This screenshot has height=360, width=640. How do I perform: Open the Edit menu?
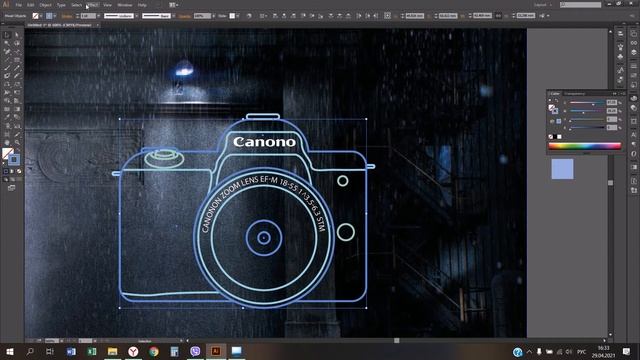[x=31, y=5]
